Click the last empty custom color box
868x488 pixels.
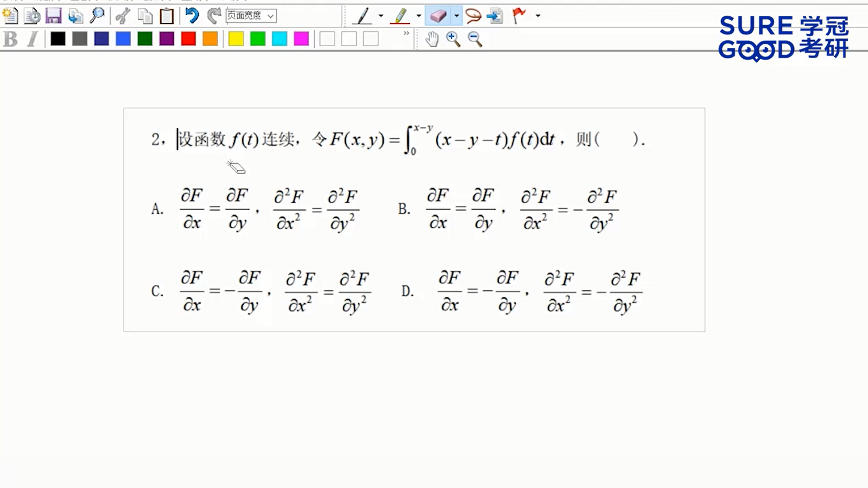tap(371, 39)
